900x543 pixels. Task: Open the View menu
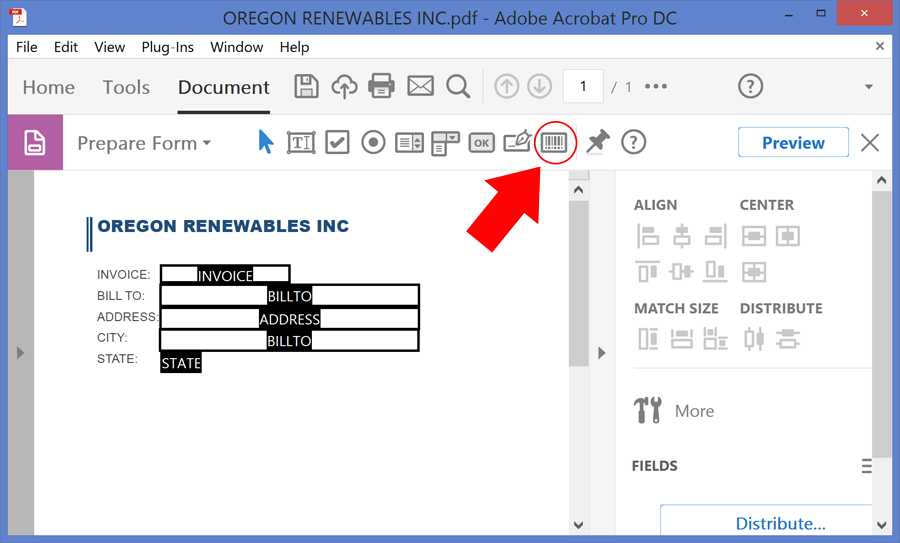[x=109, y=47]
